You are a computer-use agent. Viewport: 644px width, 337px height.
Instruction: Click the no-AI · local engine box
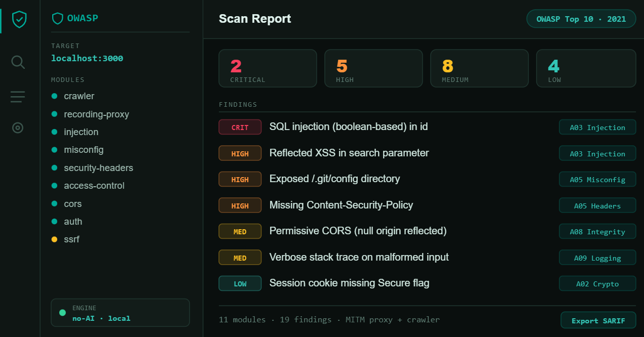click(x=120, y=313)
